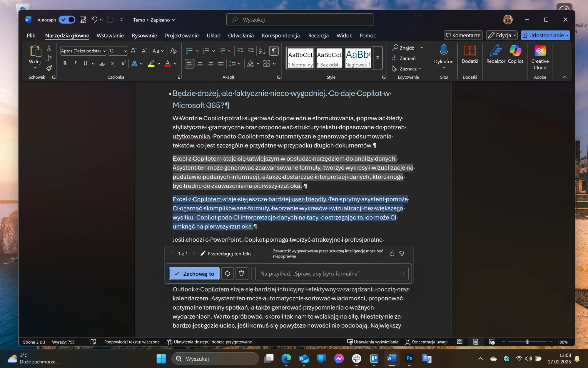Apply strikethrough formatting
Screen dimensions: 588x368
[x=102, y=64]
